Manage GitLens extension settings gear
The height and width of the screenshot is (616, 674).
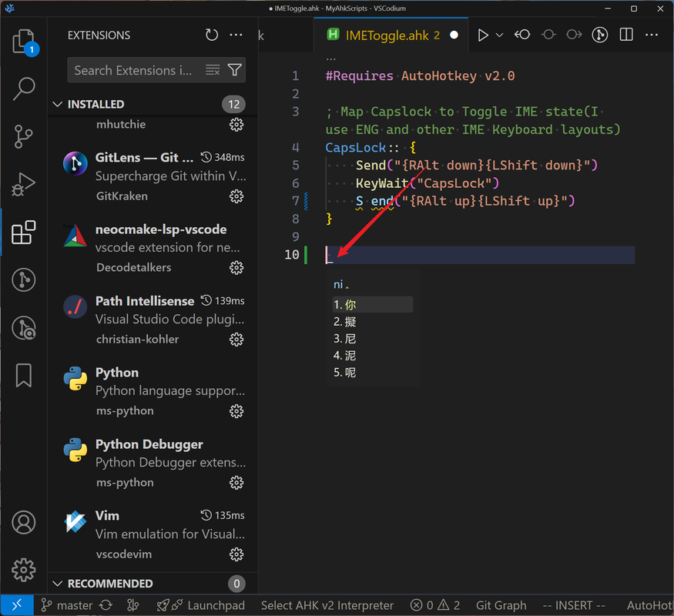[236, 196]
